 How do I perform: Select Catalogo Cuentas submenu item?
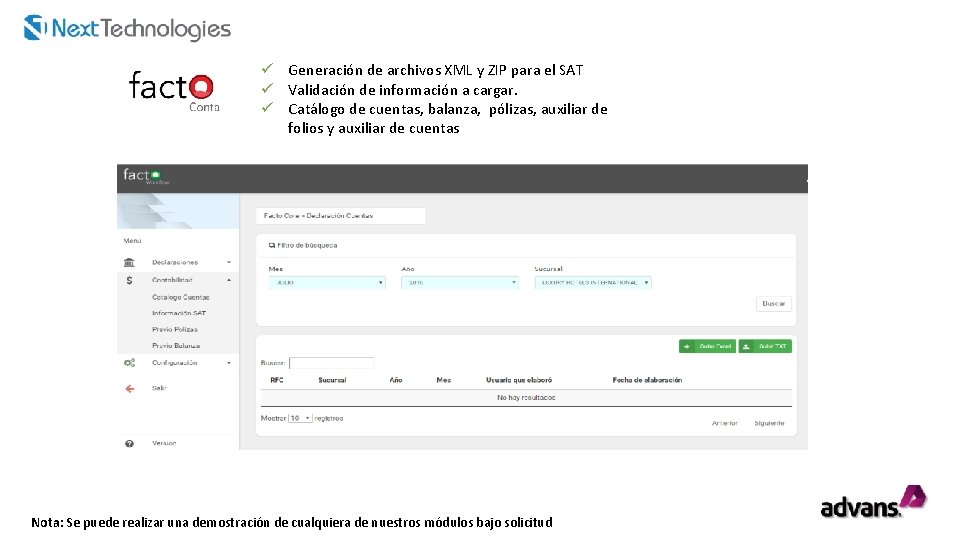[x=181, y=297]
